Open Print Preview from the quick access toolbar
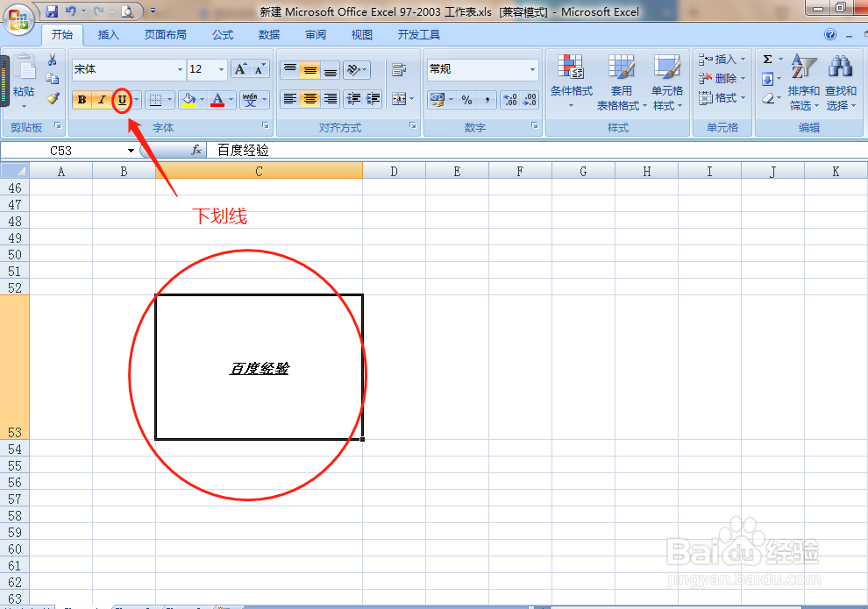868x609 pixels. pos(127,11)
